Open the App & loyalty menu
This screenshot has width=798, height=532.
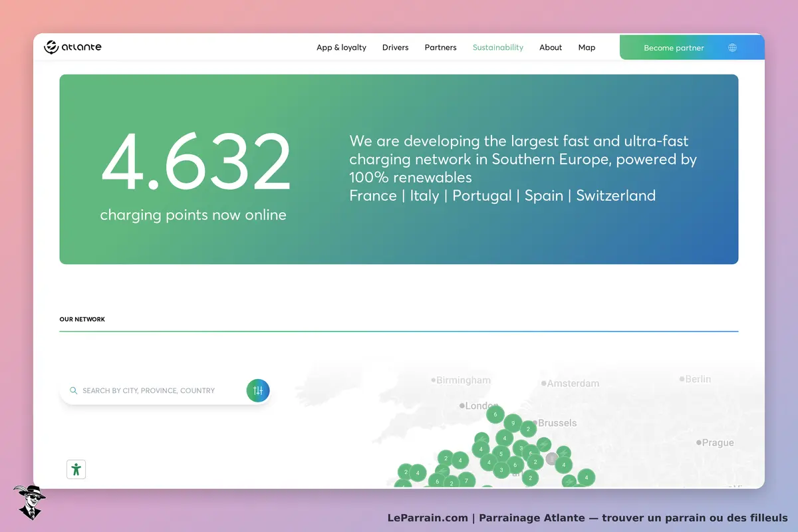[x=341, y=48]
